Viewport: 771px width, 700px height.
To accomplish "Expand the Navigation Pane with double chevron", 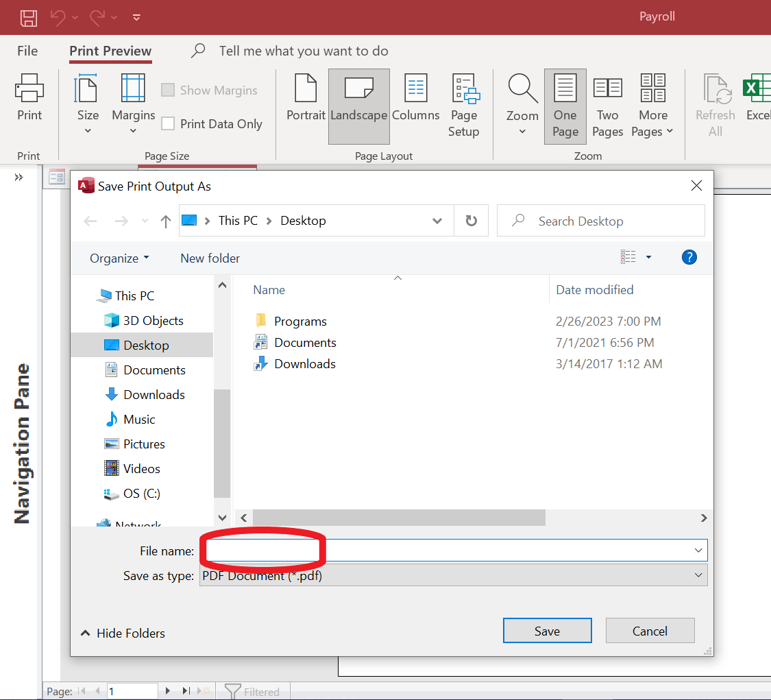I will coord(19,177).
